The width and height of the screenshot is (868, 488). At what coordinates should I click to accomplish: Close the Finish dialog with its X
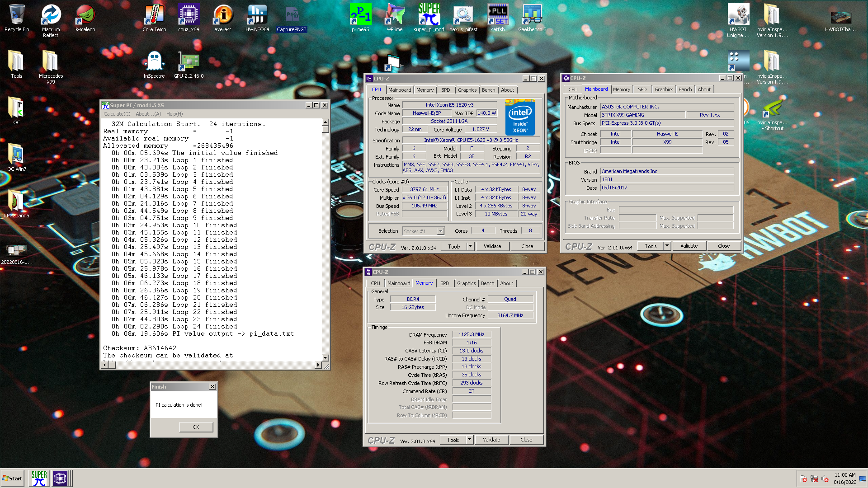point(212,387)
